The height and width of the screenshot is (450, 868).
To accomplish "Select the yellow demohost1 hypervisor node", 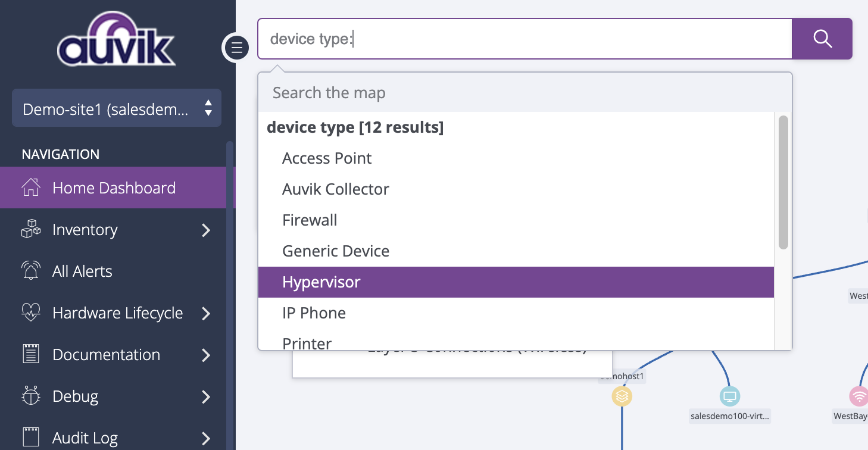I will click(x=622, y=396).
